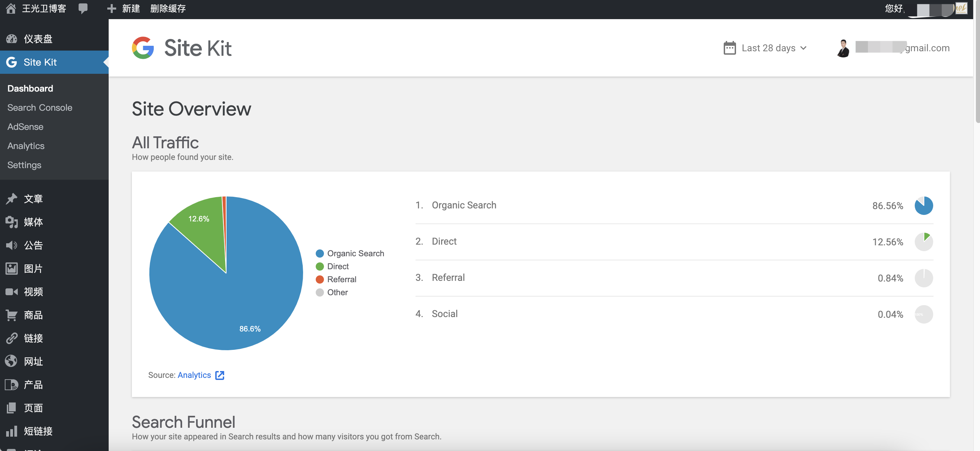Select the Dashboard menu item

[x=30, y=88]
